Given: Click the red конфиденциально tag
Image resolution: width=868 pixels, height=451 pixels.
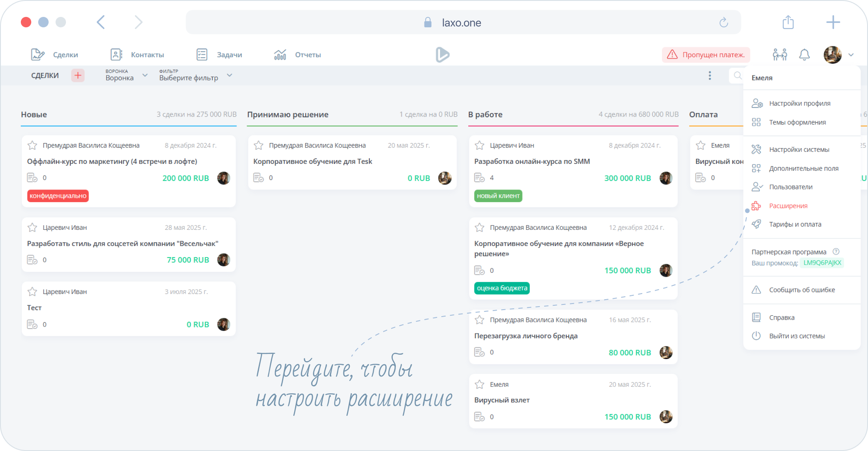Looking at the screenshot, I should click(x=58, y=196).
